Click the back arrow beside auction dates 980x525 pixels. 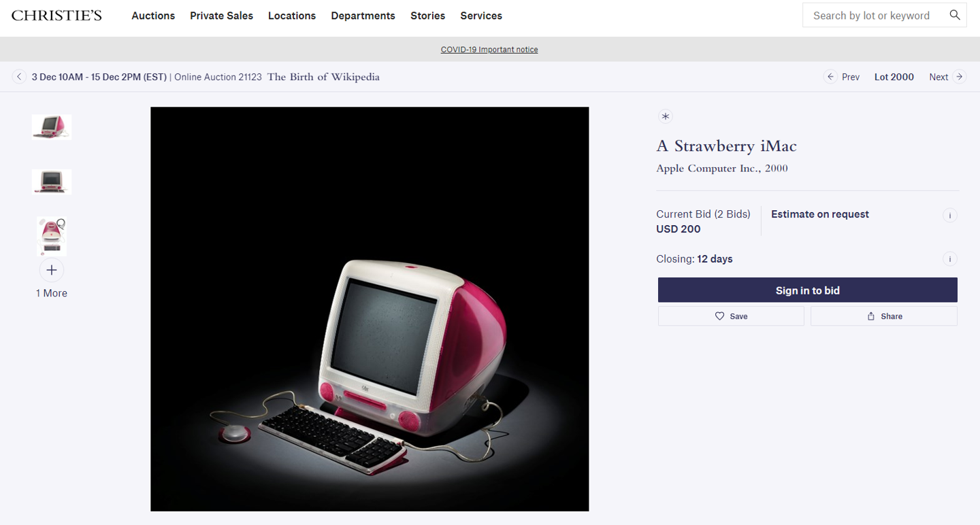(19, 77)
